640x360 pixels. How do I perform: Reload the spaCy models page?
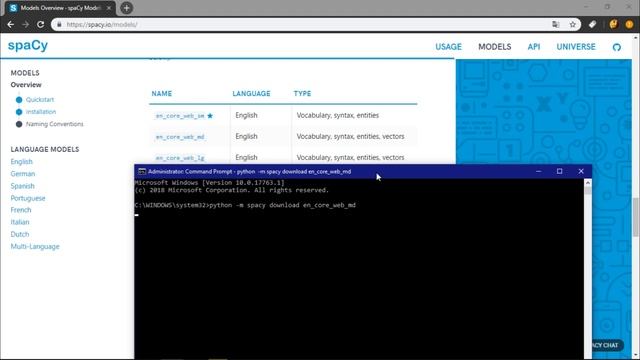[x=40, y=24]
